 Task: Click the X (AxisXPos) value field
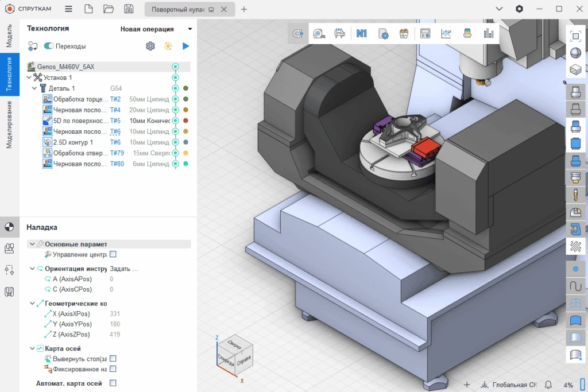tap(115, 314)
